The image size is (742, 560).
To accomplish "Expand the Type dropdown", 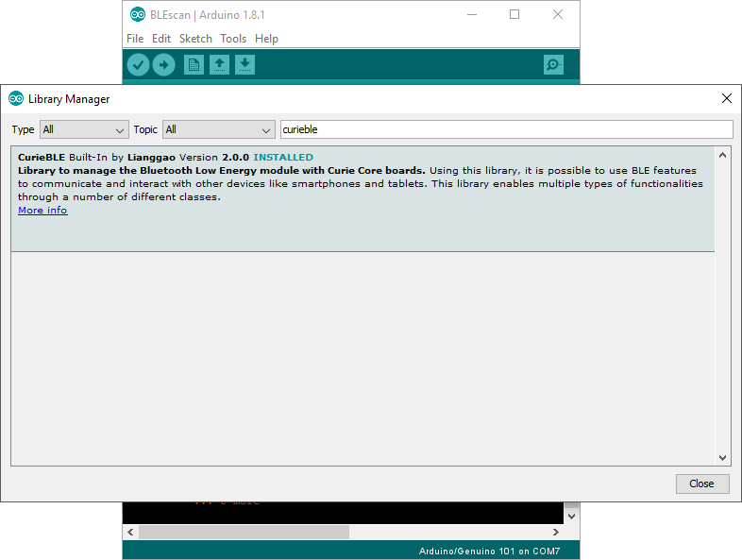I will tap(84, 129).
